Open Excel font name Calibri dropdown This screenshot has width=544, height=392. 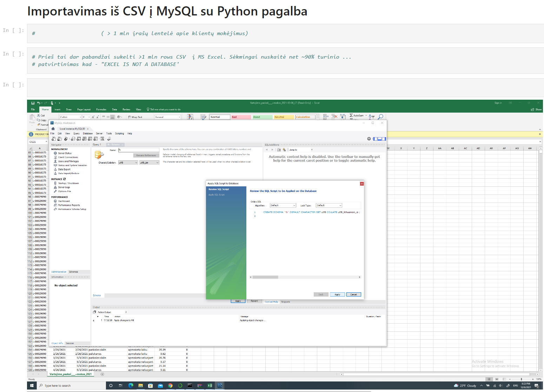[80, 117]
